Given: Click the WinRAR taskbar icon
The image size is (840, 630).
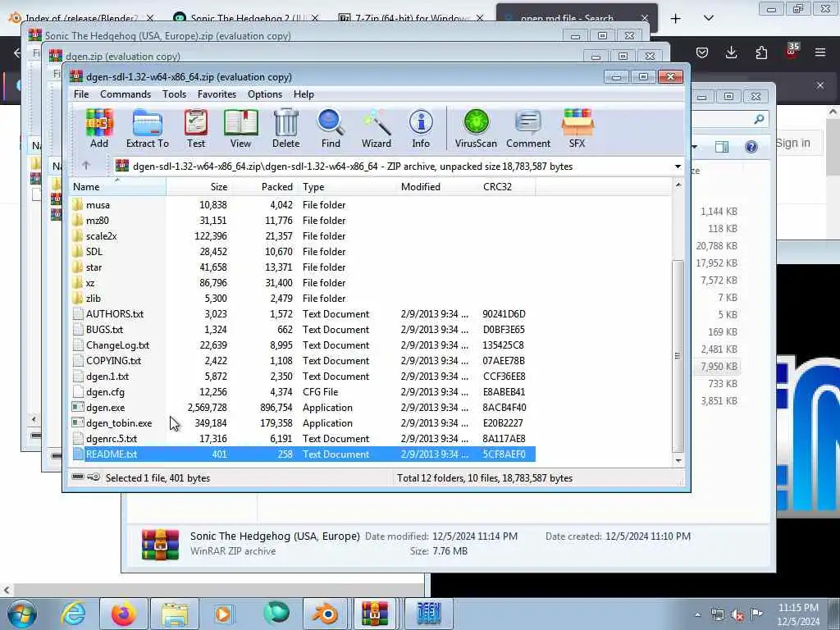Looking at the screenshot, I should point(374,614).
